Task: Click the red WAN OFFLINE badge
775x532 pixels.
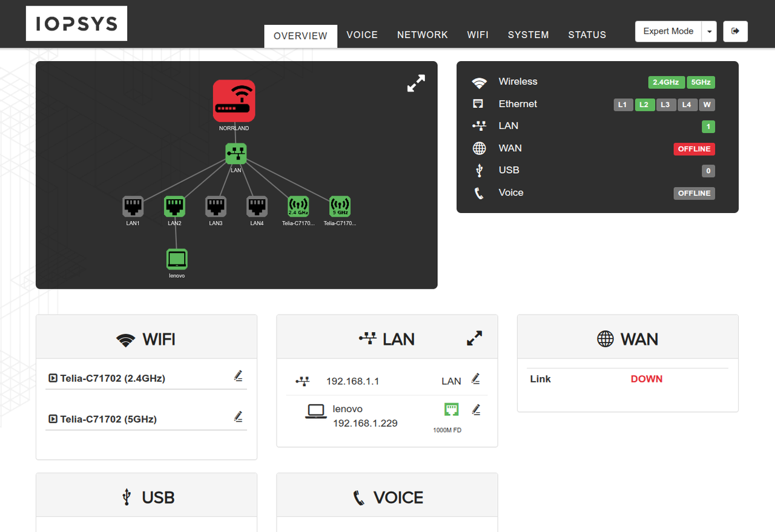Action: [x=694, y=149]
